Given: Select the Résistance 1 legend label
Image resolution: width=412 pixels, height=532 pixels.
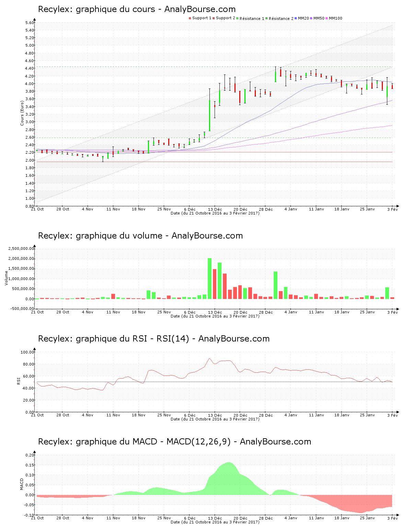Looking at the screenshot, I should click(x=252, y=19).
